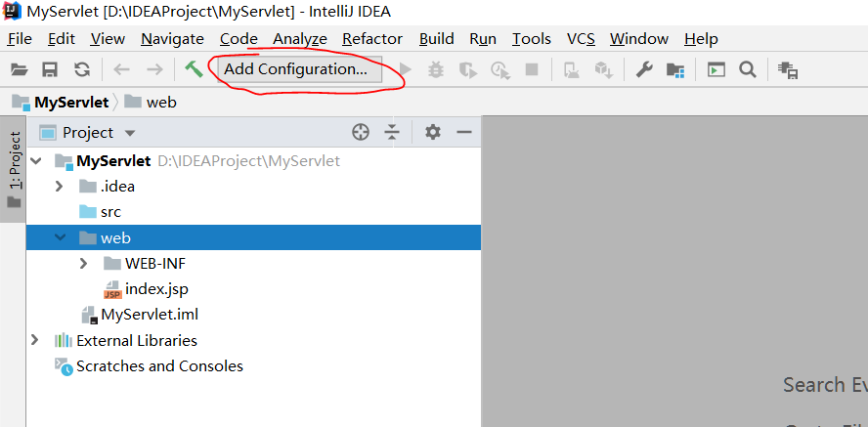Click the Update Project VCS icon

pos(571,70)
